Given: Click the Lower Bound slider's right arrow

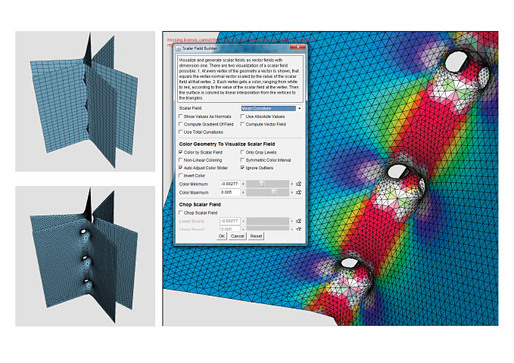Looking at the screenshot, I should [292, 221].
